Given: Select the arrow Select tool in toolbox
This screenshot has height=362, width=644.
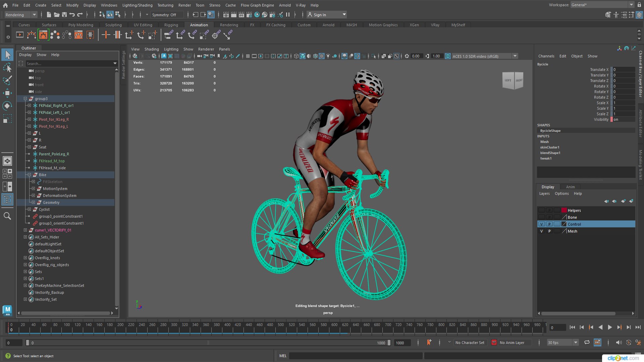Looking at the screenshot, I should pyautogui.click(x=7, y=55).
